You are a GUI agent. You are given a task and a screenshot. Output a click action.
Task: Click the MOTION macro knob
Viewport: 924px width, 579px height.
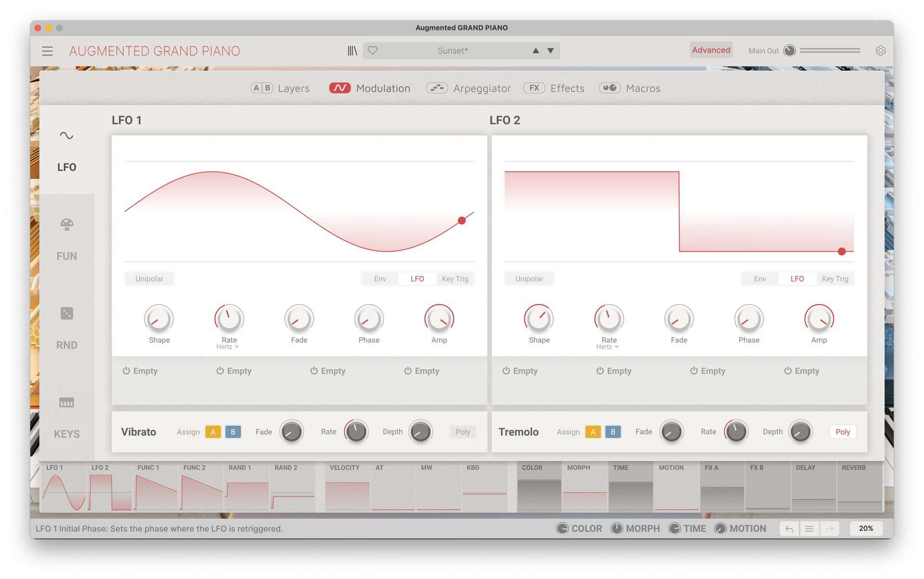[x=720, y=529]
